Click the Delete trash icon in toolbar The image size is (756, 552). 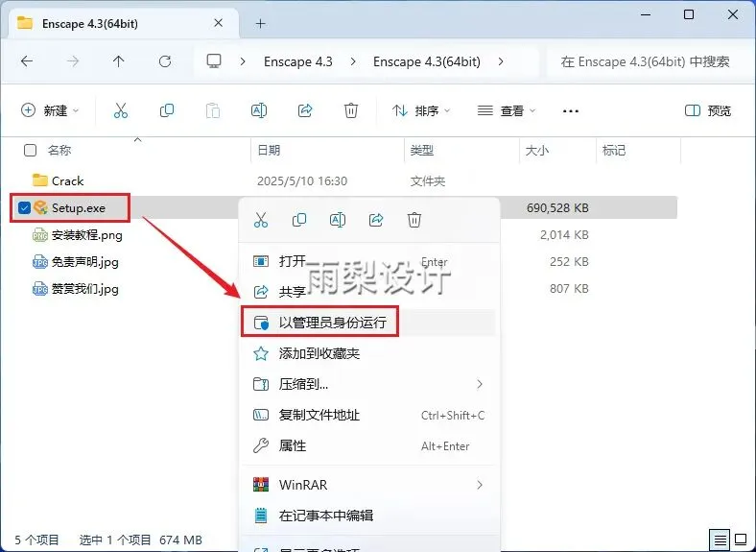tap(351, 111)
